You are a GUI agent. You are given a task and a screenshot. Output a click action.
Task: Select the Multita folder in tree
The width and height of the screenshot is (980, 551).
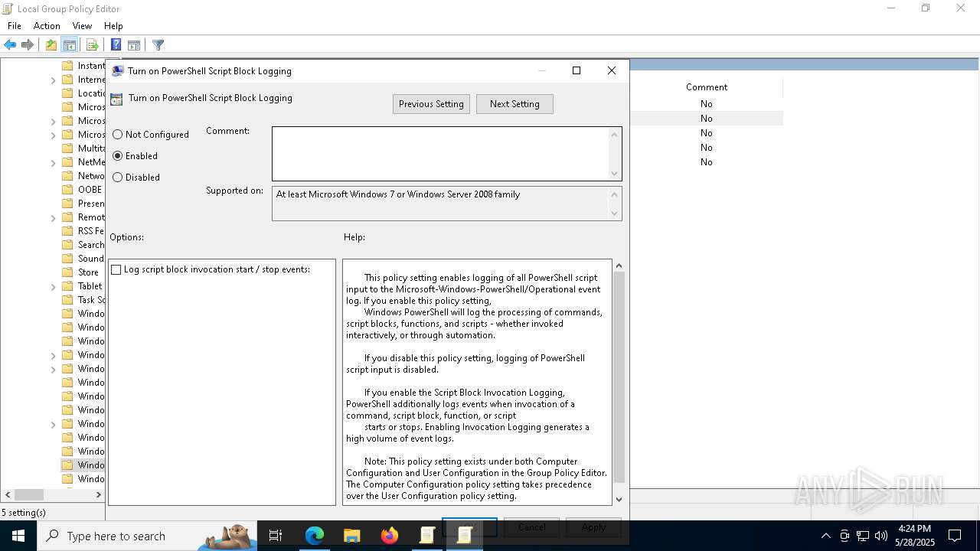click(x=90, y=148)
